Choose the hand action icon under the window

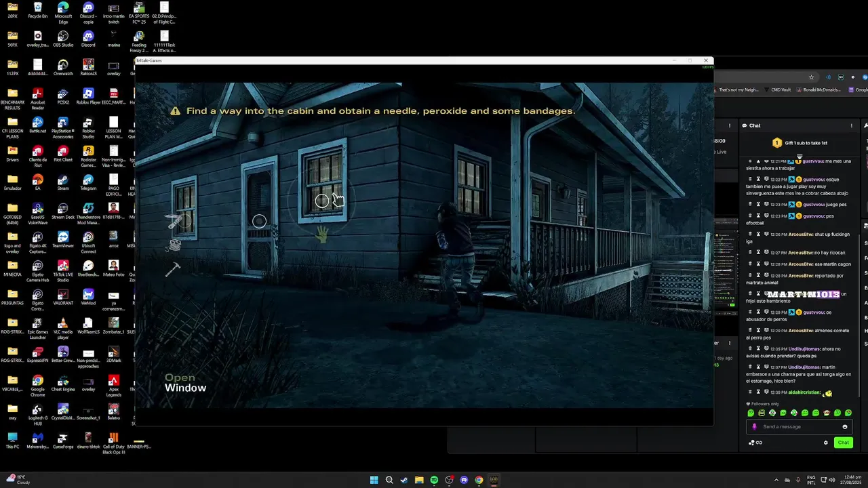322,235
